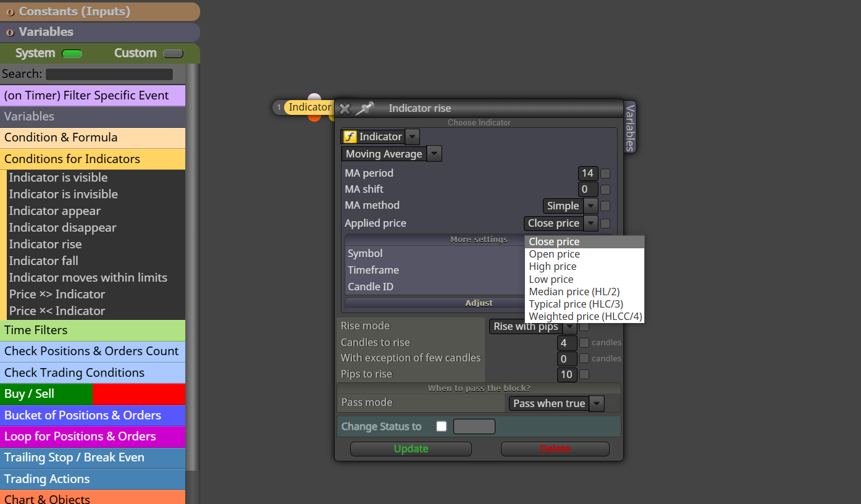The image size is (861, 504).
Task: Select High price option
Action: (584, 266)
